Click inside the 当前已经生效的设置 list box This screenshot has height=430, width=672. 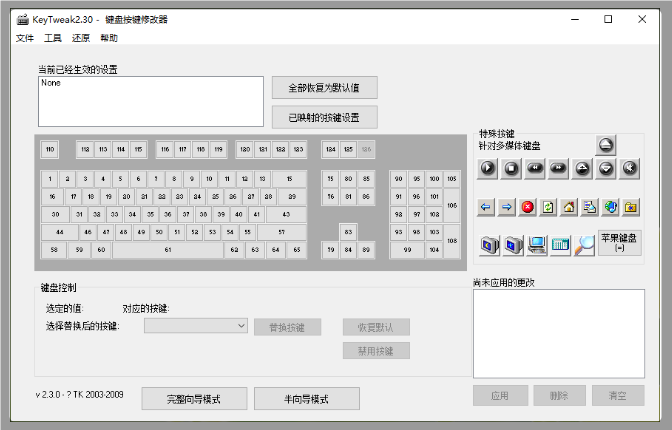[151, 102]
